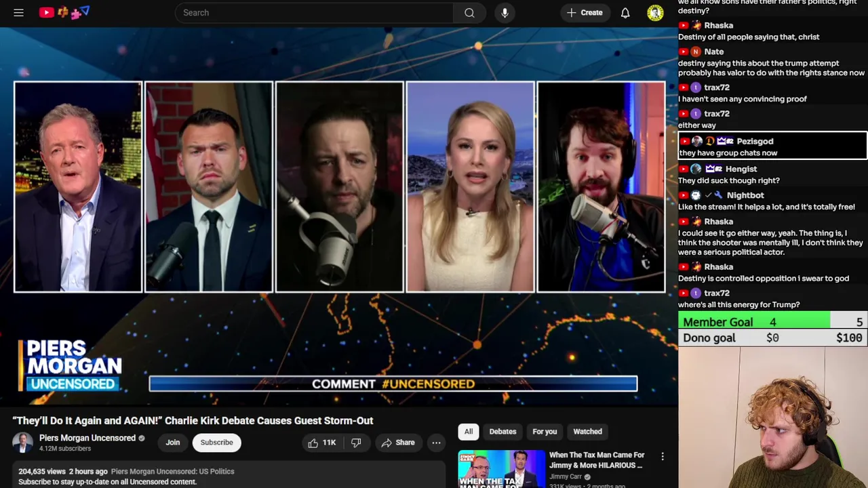Open more actions ellipsis under video
This screenshot has height=488, width=868.
[x=436, y=443]
